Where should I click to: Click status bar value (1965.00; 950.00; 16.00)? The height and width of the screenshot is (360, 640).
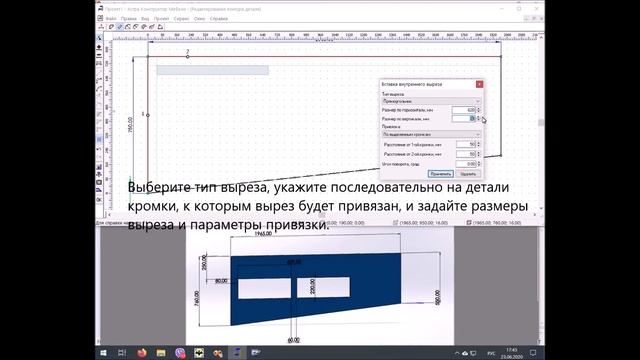coord(424,223)
